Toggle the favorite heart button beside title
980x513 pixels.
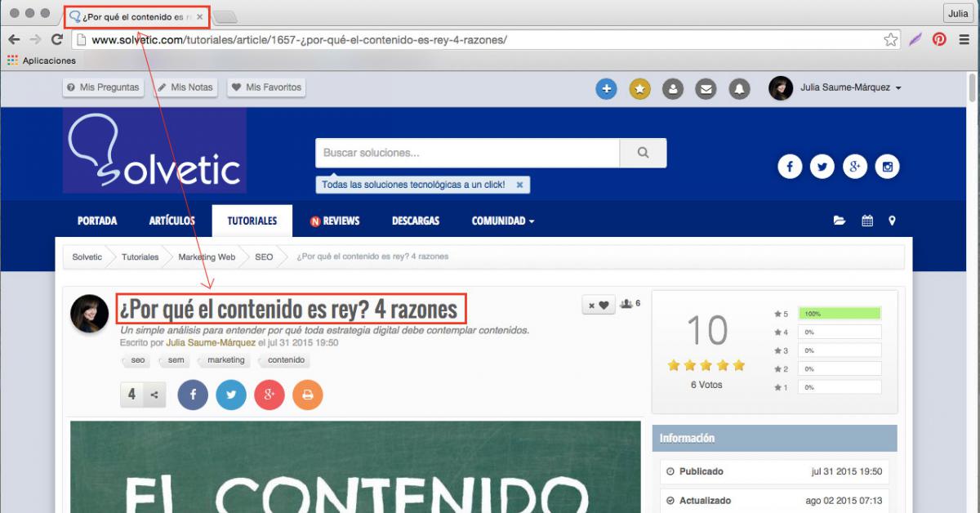(x=599, y=306)
